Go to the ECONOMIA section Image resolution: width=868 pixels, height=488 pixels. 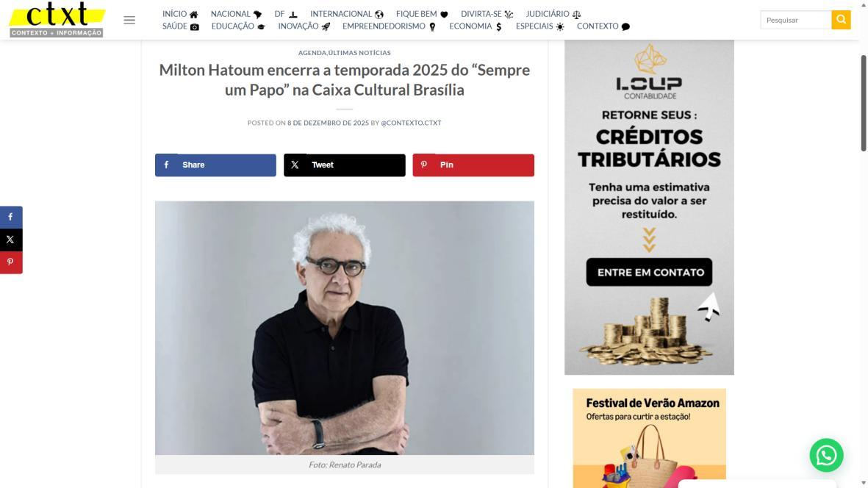pos(476,26)
